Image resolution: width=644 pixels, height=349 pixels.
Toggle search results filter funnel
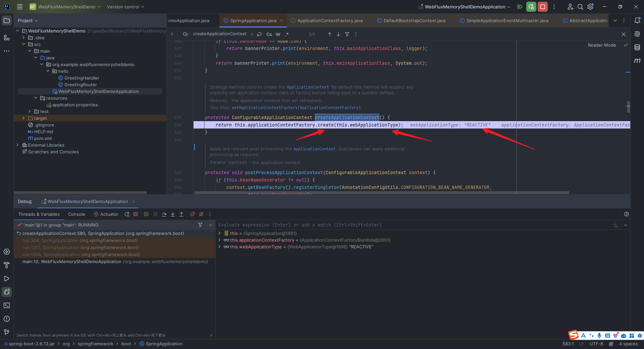pos(347,34)
